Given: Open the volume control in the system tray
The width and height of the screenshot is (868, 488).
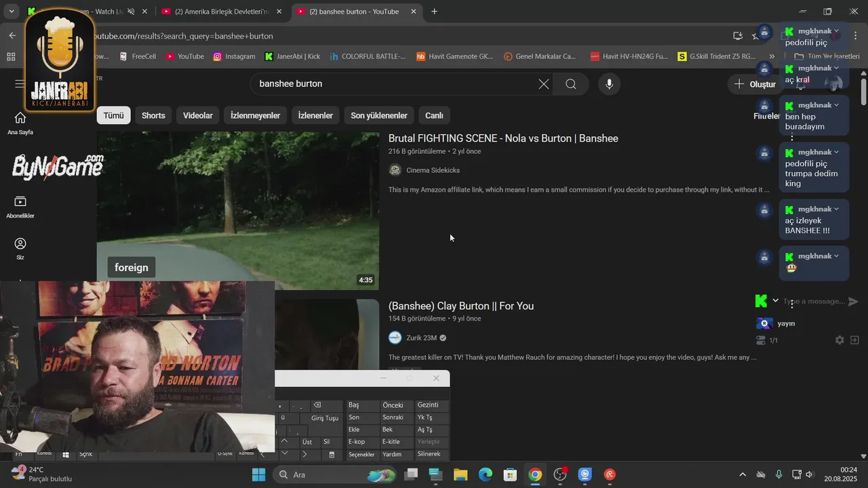Looking at the screenshot, I should coord(809,474).
